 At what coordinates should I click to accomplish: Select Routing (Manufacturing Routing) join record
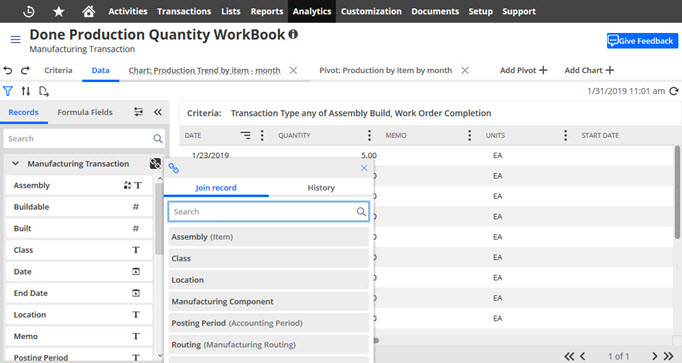(268, 345)
